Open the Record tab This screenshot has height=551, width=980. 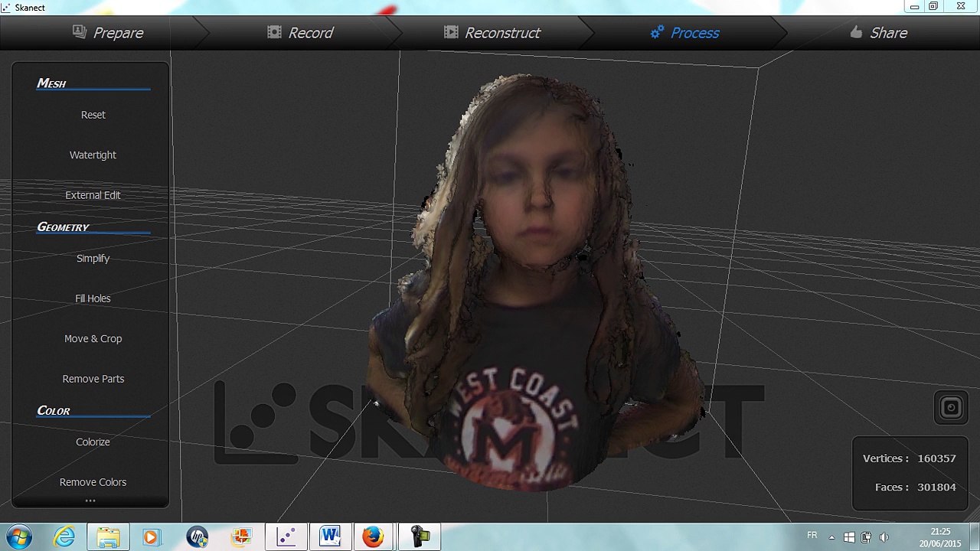pyautogui.click(x=300, y=33)
